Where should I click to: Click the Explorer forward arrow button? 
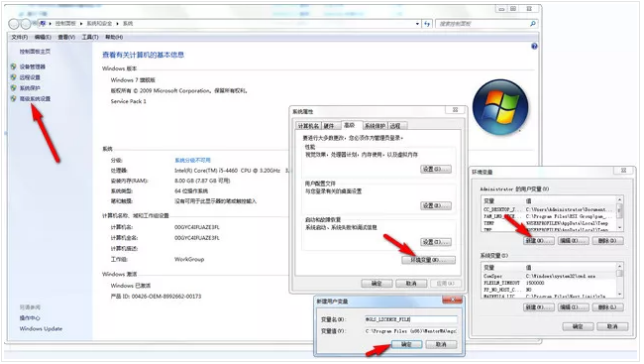point(25,24)
